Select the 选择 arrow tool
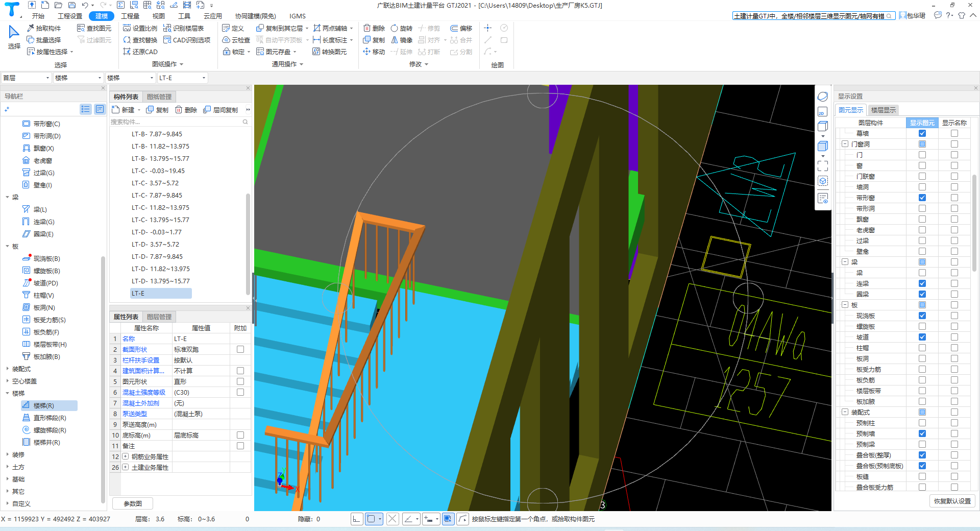The image size is (980, 531). point(14,37)
